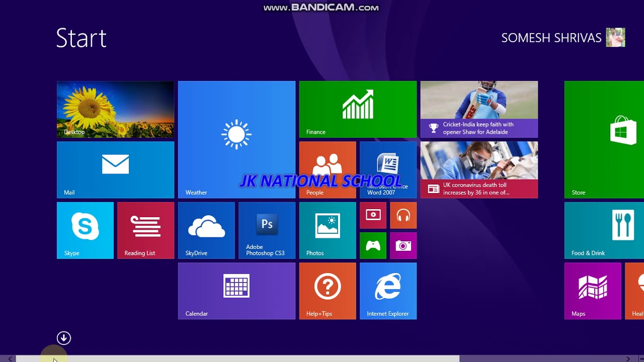The height and width of the screenshot is (362, 644).
Task: Click the horizontal scrollbar thumb
Action: coord(237,359)
